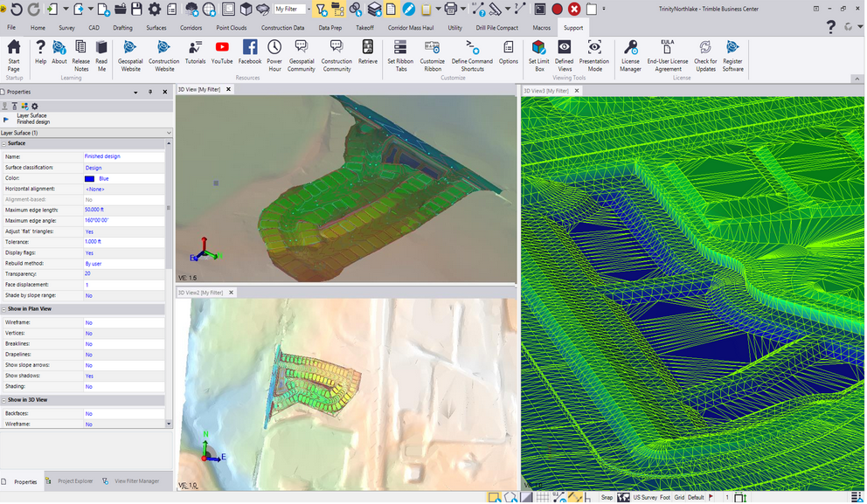The image size is (867, 504).
Task: Click the red record macro circle icon
Action: coord(558,9)
